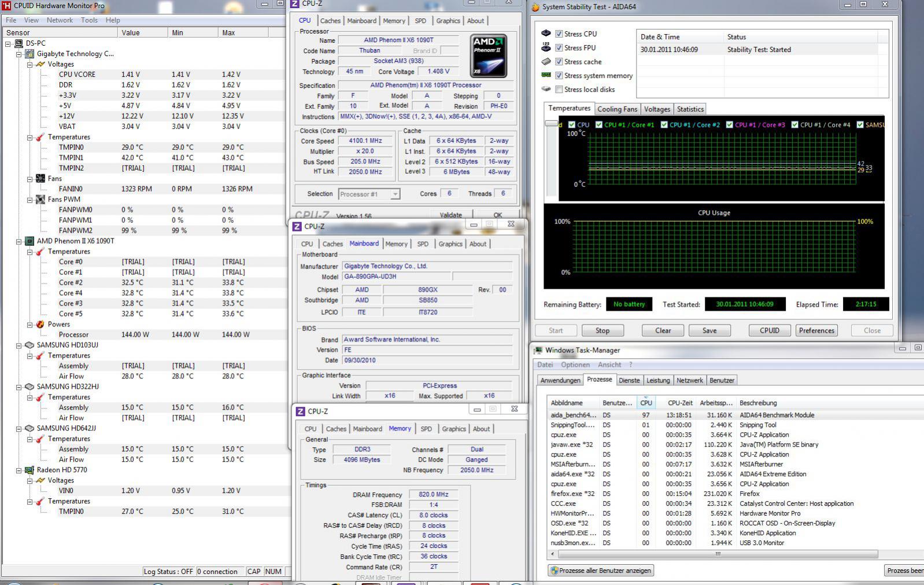Click the vertical slider left of temperature graph
The width and height of the screenshot is (924, 585).
point(552,123)
